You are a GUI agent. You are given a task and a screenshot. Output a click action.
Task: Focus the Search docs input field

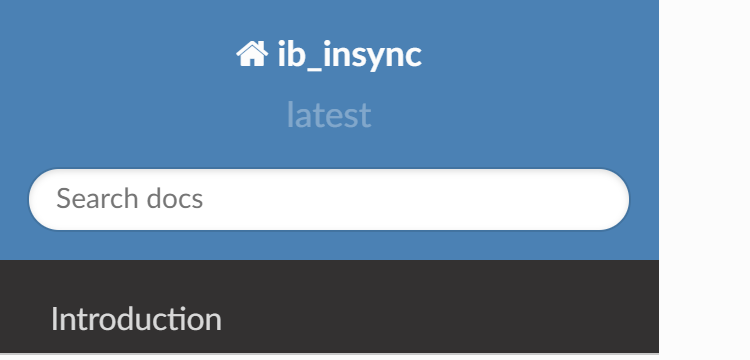tap(329, 199)
